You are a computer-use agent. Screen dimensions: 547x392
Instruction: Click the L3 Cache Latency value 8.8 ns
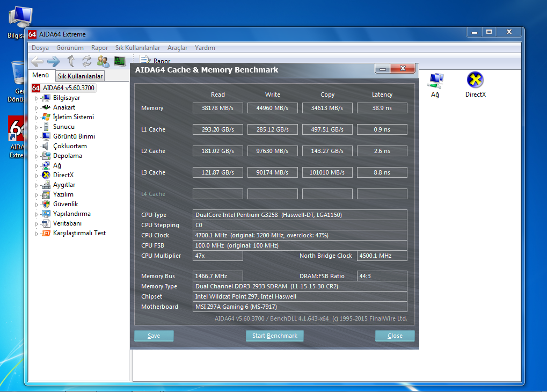click(382, 172)
